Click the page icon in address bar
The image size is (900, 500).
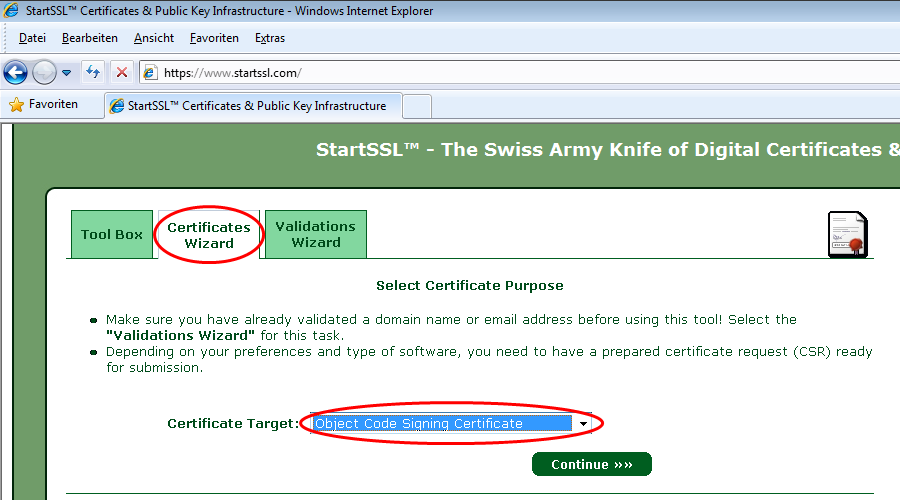[150, 73]
